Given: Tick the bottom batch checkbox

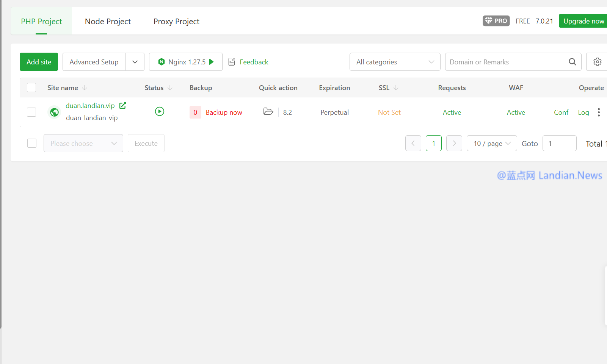Looking at the screenshot, I should coord(32,143).
